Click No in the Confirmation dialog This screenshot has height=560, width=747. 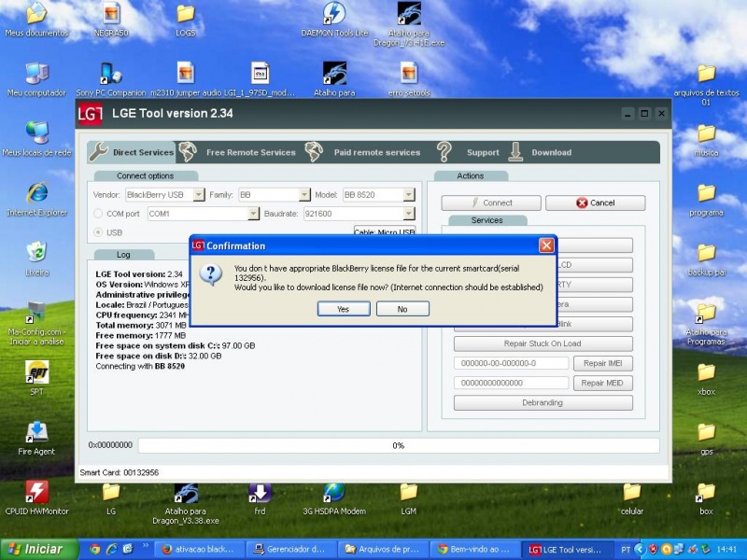click(x=402, y=309)
